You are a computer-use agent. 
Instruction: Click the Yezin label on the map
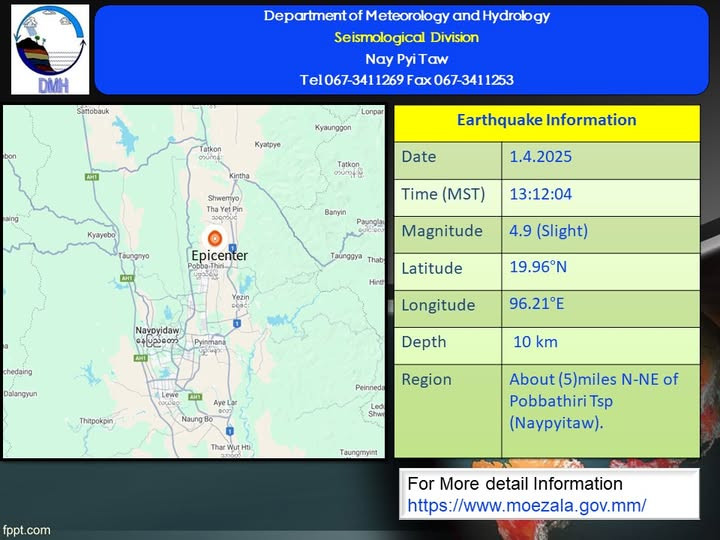(240, 298)
